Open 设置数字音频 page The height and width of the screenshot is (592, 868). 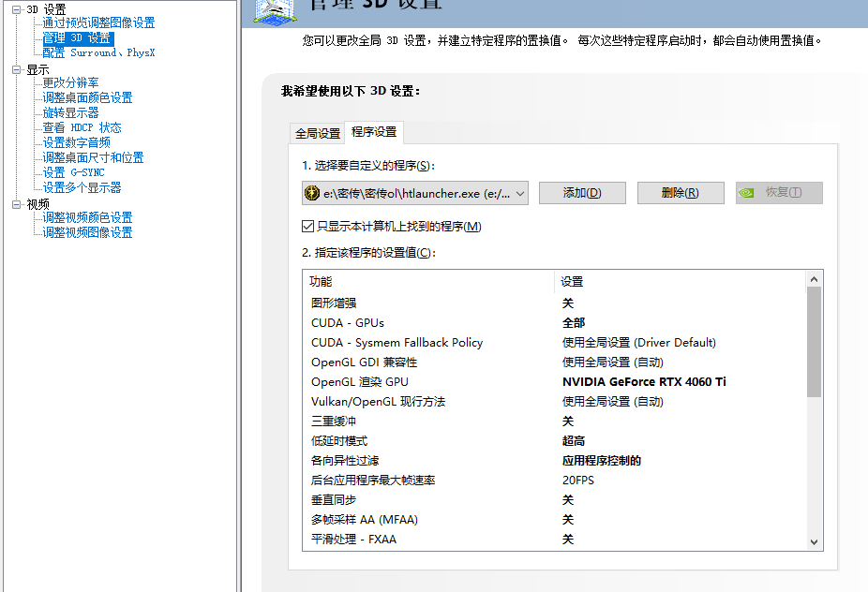click(x=76, y=142)
